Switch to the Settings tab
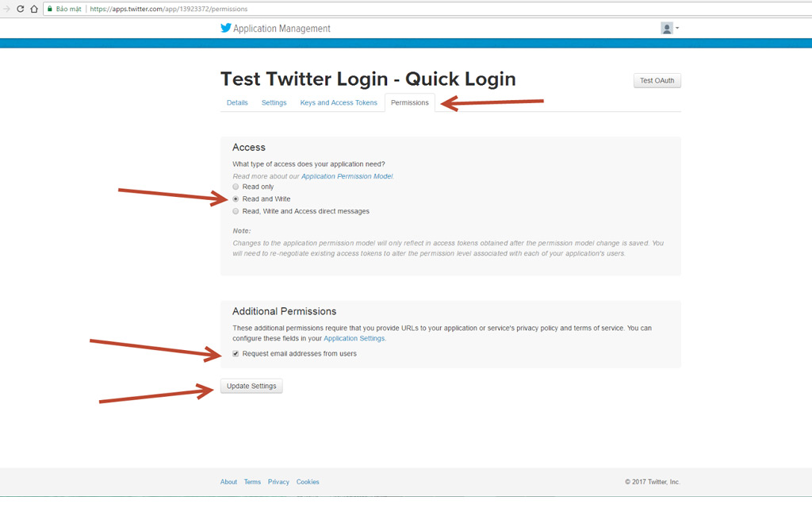The image size is (812, 508). click(274, 102)
